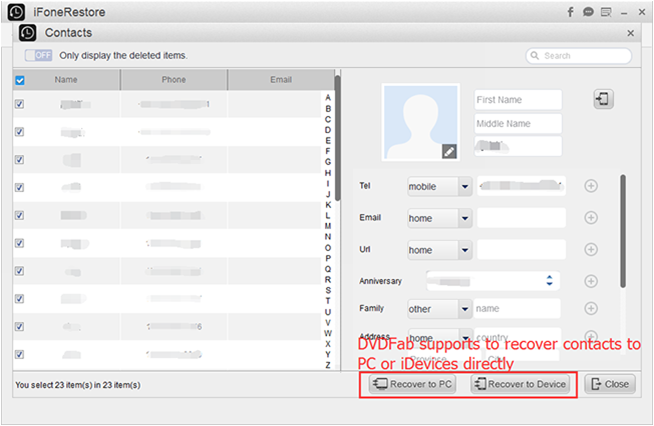Click the Anniversary date stepper arrows
The image size is (654, 426).
click(549, 280)
